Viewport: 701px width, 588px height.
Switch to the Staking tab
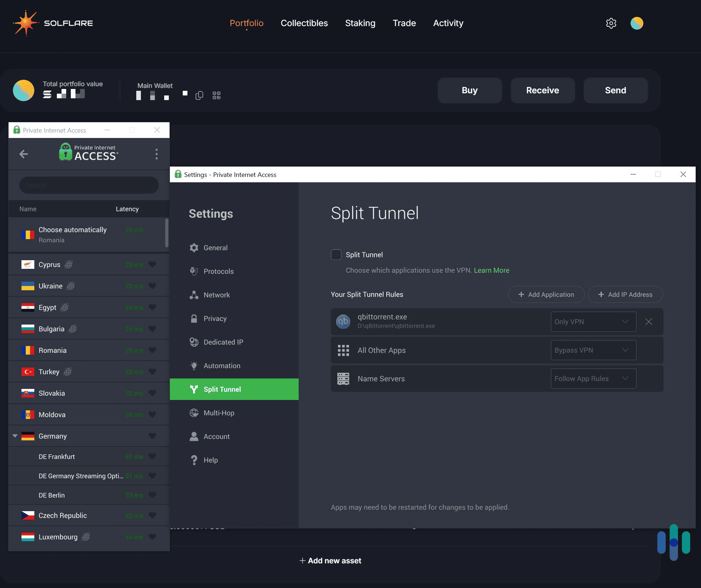360,23
